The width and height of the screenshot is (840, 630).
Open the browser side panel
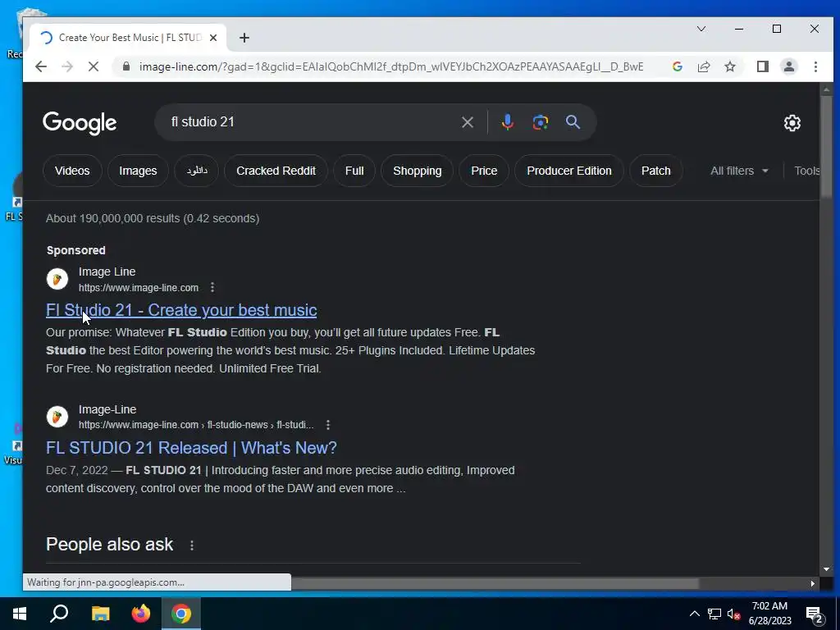(763, 66)
